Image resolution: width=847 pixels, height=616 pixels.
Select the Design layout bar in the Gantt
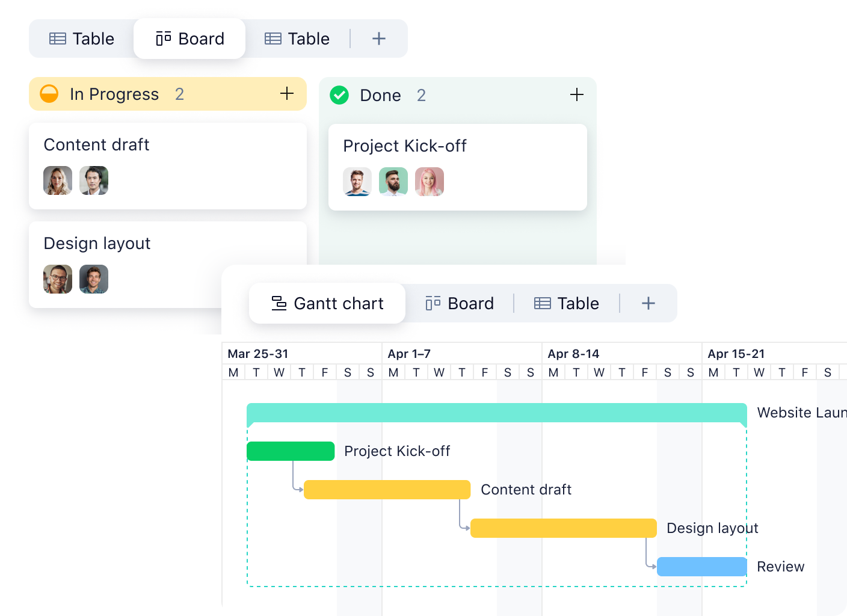click(x=563, y=528)
